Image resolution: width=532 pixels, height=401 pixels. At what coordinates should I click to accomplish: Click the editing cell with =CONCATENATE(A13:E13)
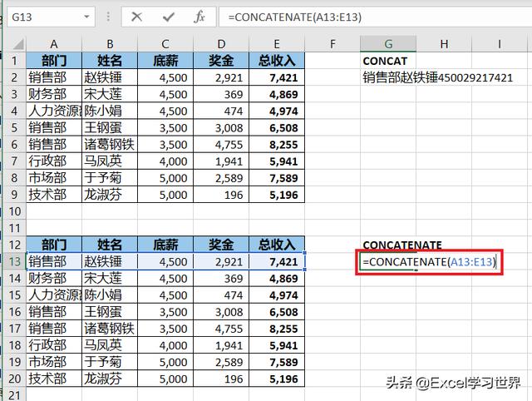[x=429, y=262]
